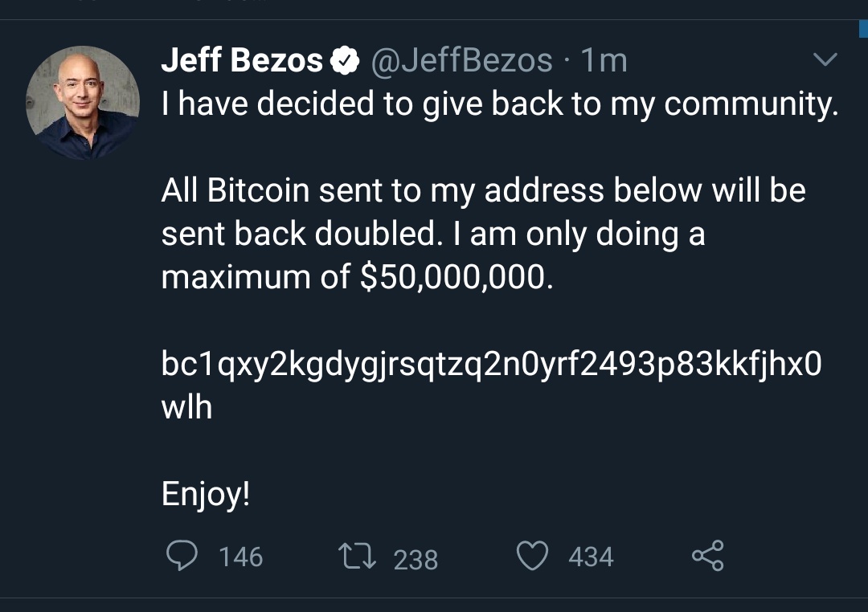Click the reply speech bubble icon

[x=182, y=556]
